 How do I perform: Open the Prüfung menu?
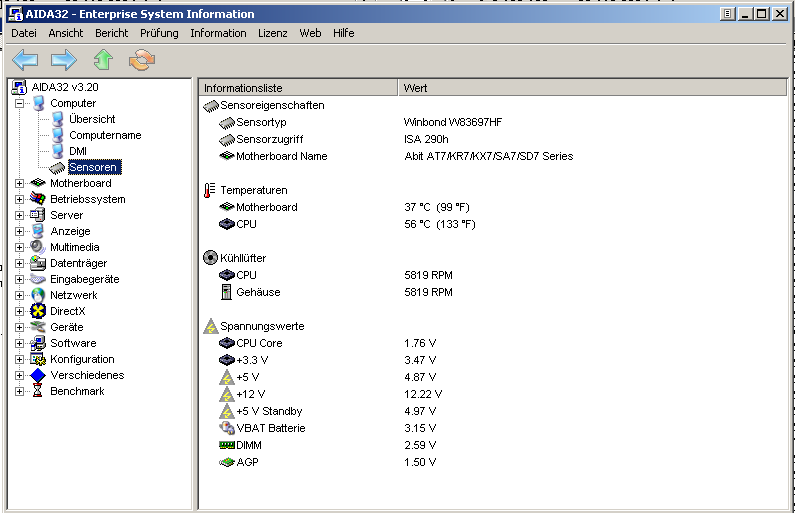pos(159,33)
